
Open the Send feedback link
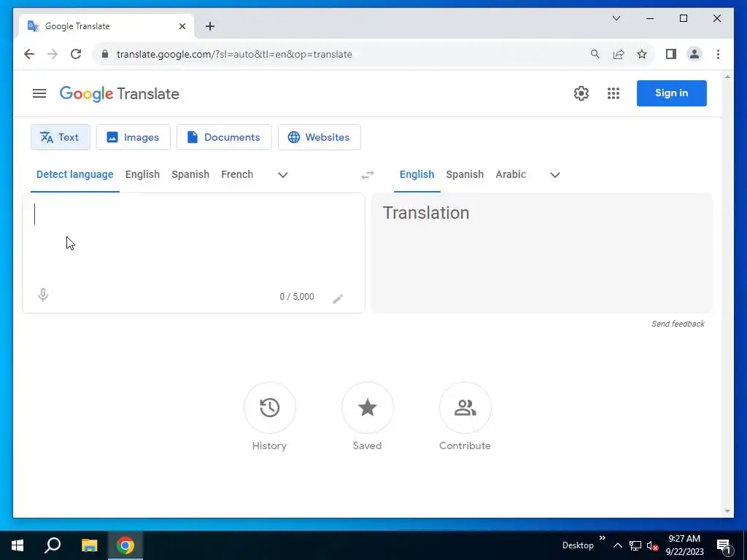(678, 324)
